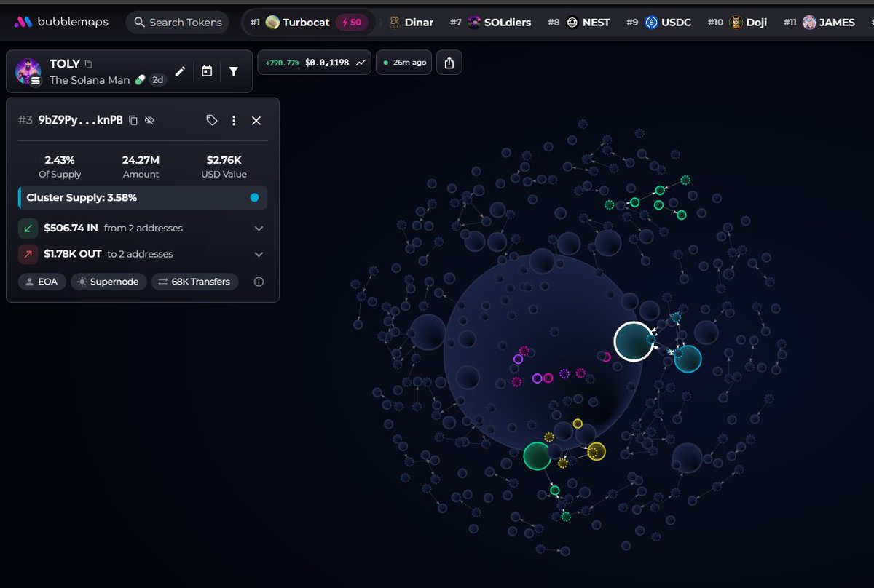The width and height of the screenshot is (874, 588).
Task: Click the tag label icon in wallet panel
Action: (x=212, y=120)
